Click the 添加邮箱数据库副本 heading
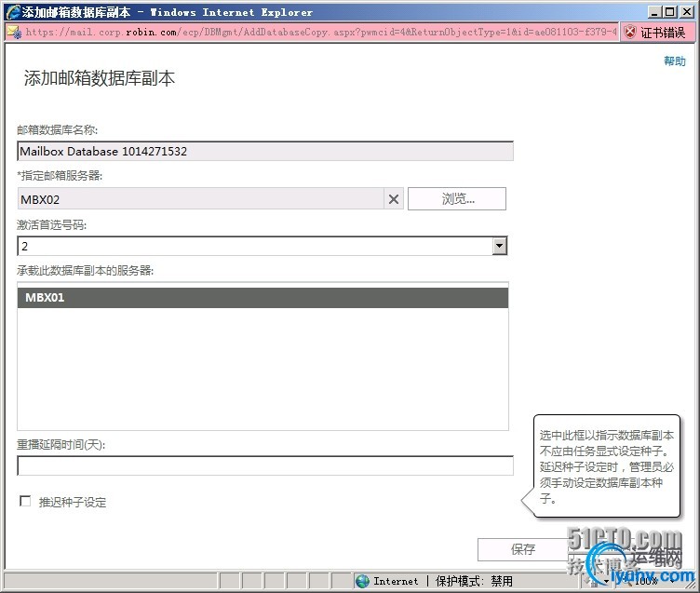The height and width of the screenshot is (593, 700). pos(99,78)
